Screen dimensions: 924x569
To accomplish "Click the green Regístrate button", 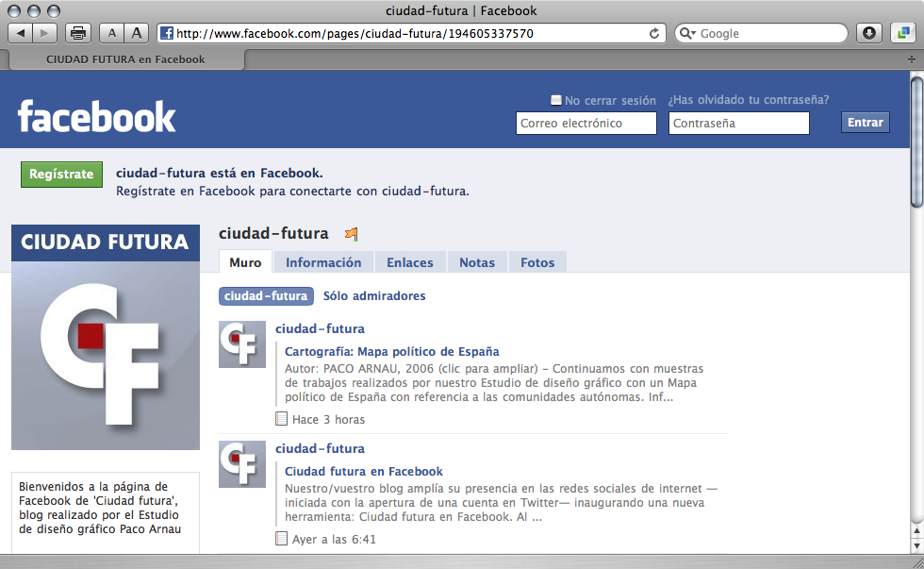I will (61, 174).
